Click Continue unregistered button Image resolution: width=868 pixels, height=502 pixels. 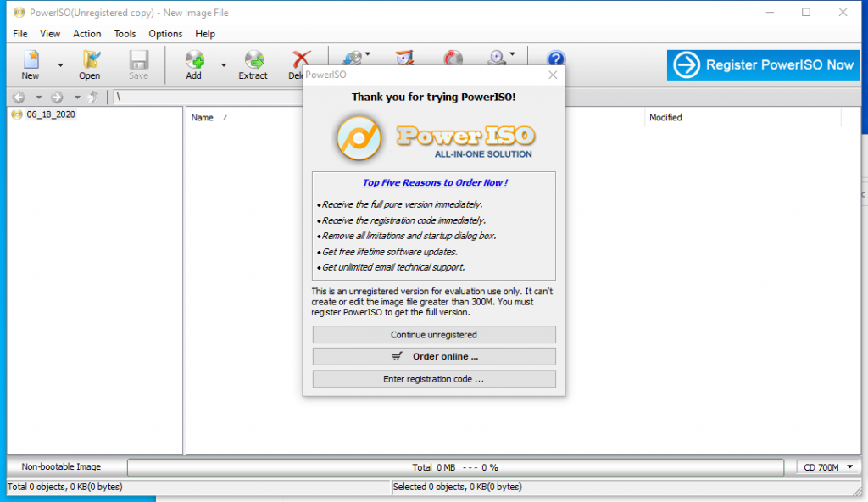point(434,335)
